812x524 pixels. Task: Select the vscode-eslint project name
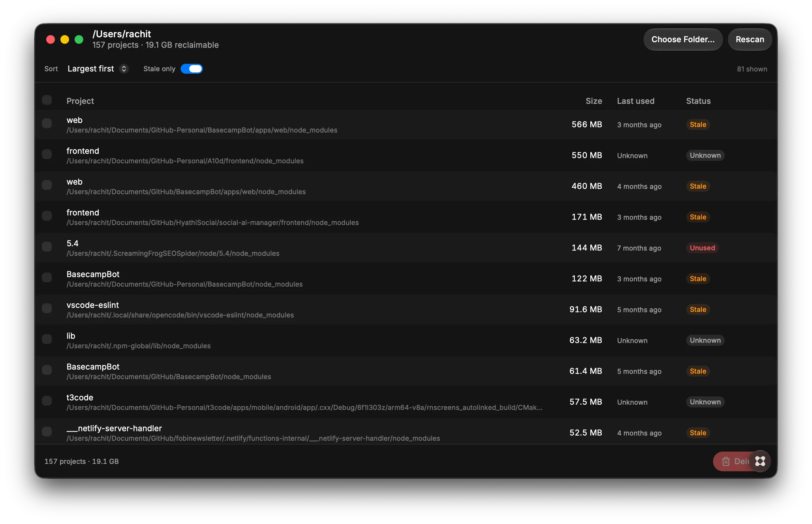pos(92,305)
